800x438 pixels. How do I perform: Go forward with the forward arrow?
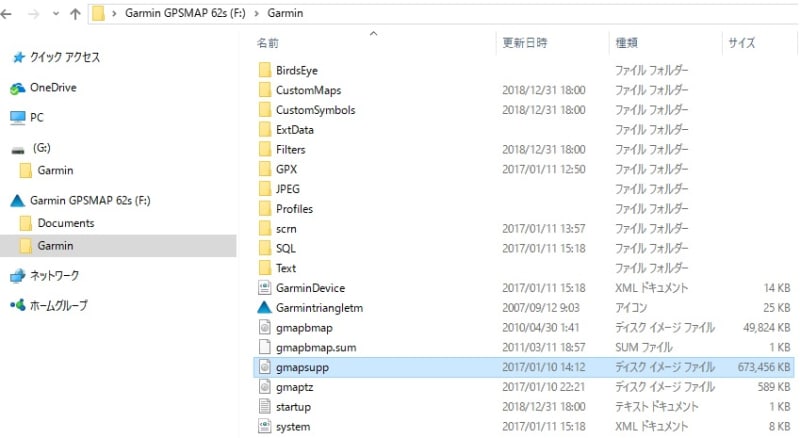coord(34,14)
